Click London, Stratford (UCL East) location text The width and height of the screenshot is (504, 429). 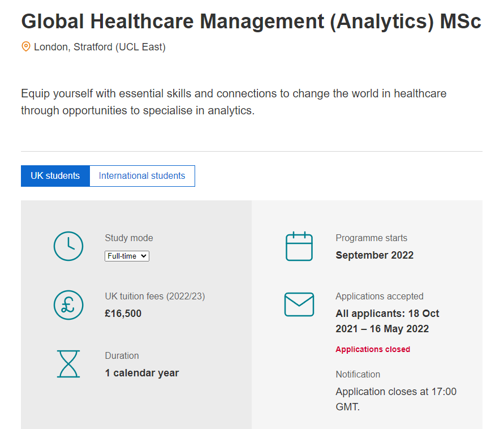(x=100, y=47)
